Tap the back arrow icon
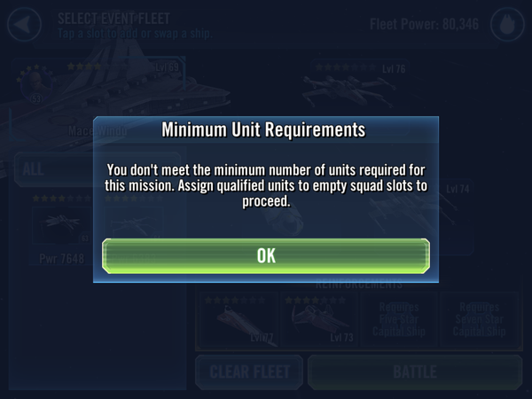Viewport: 532px width, 399px height. [x=24, y=23]
